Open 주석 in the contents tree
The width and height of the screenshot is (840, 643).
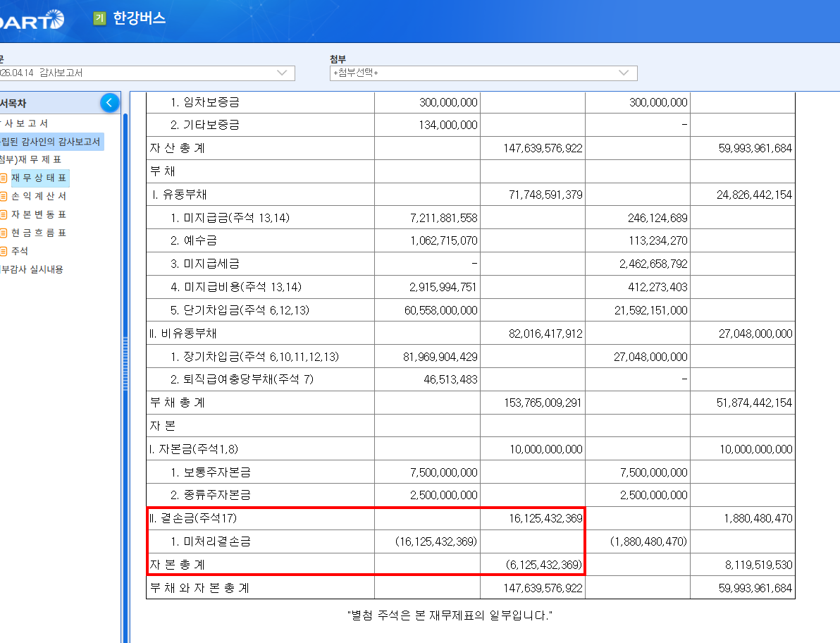coord(20,251)
